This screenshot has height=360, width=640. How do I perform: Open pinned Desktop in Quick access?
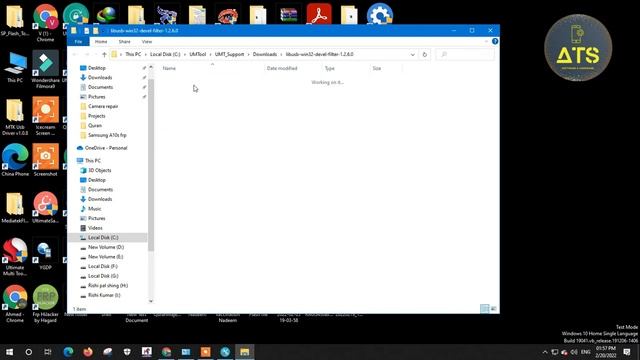(97, 68)
